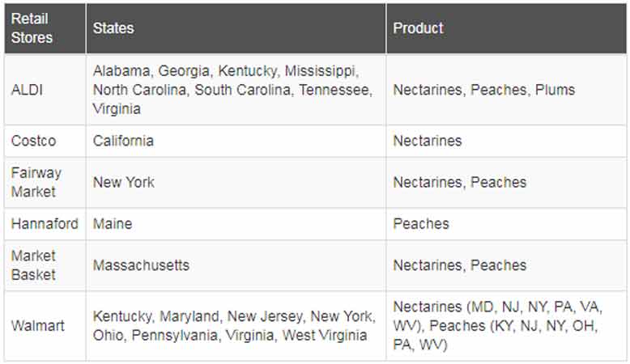Select Hannaford's Peaches product cell
Viewport: 630px width, 364px height.
coord(506,223)
